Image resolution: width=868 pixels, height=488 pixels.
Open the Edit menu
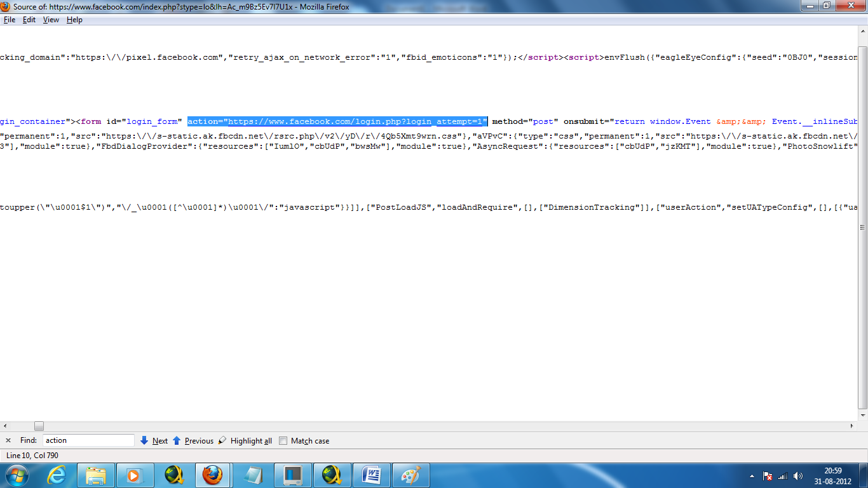tap(29, 20)
